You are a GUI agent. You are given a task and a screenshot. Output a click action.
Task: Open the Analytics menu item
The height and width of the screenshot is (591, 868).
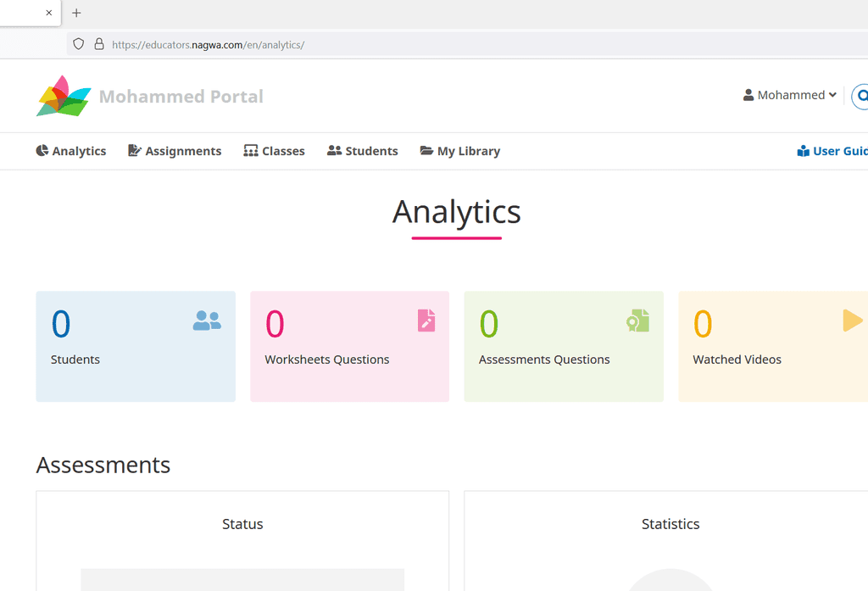pyautogui.click(x=71, y=151)
